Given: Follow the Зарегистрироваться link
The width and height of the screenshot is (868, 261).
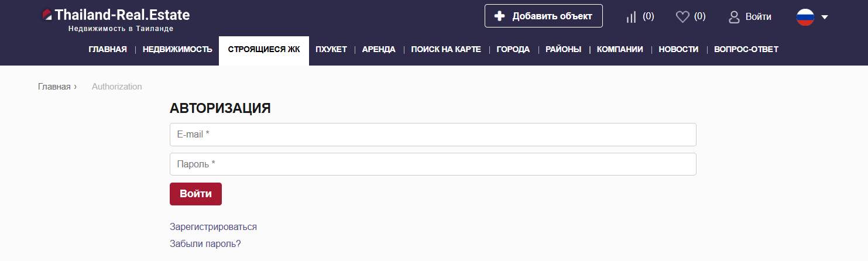Looking at the screenshot, I should pyautogui.click(x=213, y=227).
